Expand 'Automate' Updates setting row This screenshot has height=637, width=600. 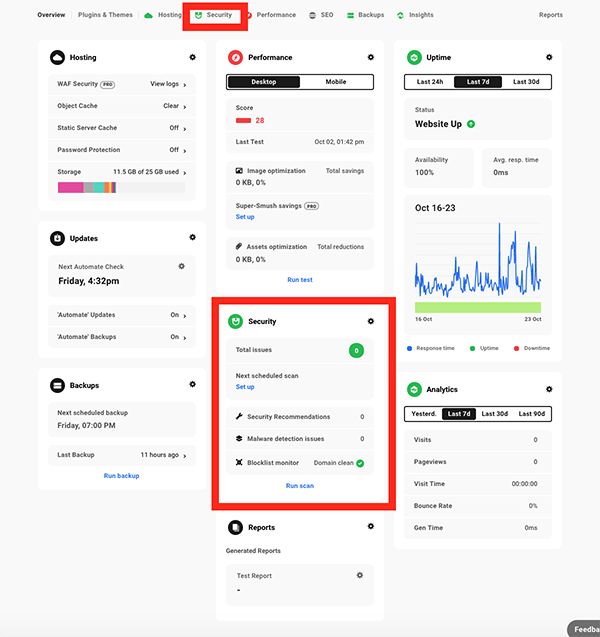click(185, 315)
